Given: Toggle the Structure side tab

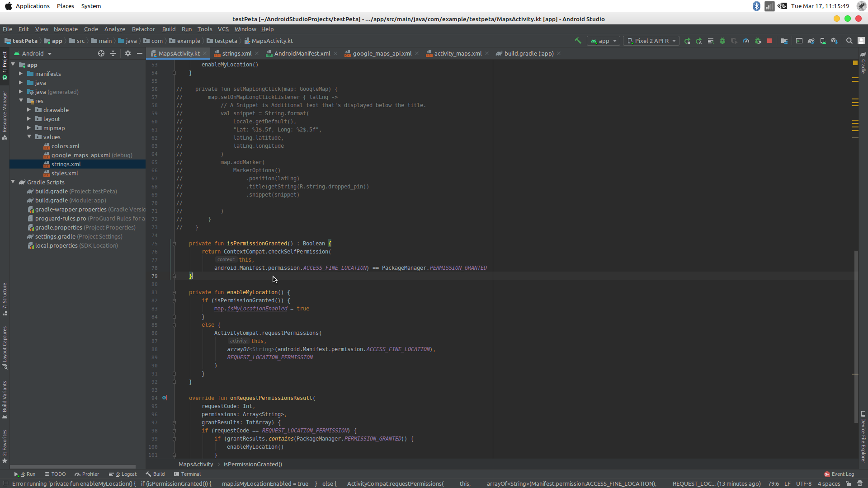Looking at the screenshot, I should pyautogui.click(x=5, y=299).
